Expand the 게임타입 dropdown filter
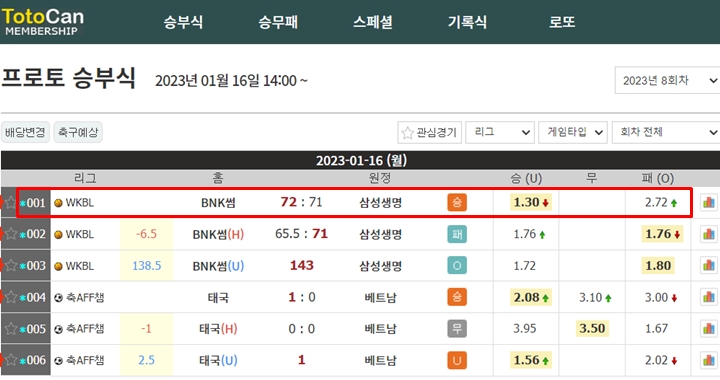Screen dimensions: 720x380 (x=573, y=133)
